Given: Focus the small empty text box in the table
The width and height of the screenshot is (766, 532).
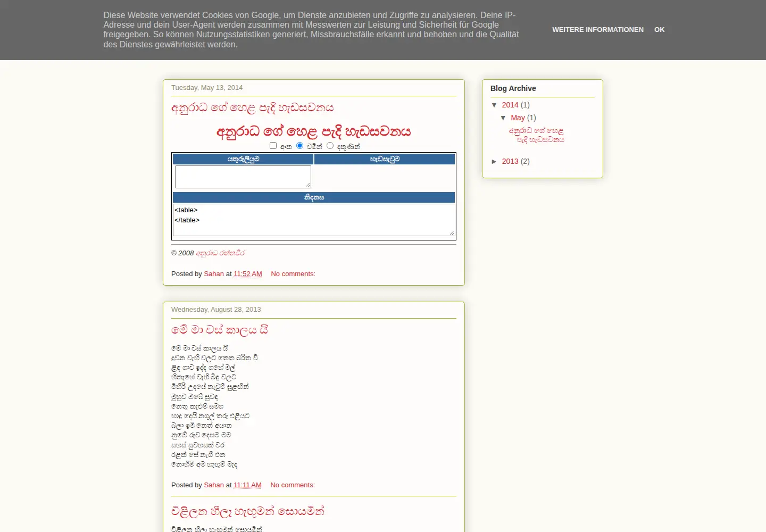Looking at the screenshot, I should click(x=243, y=177).
